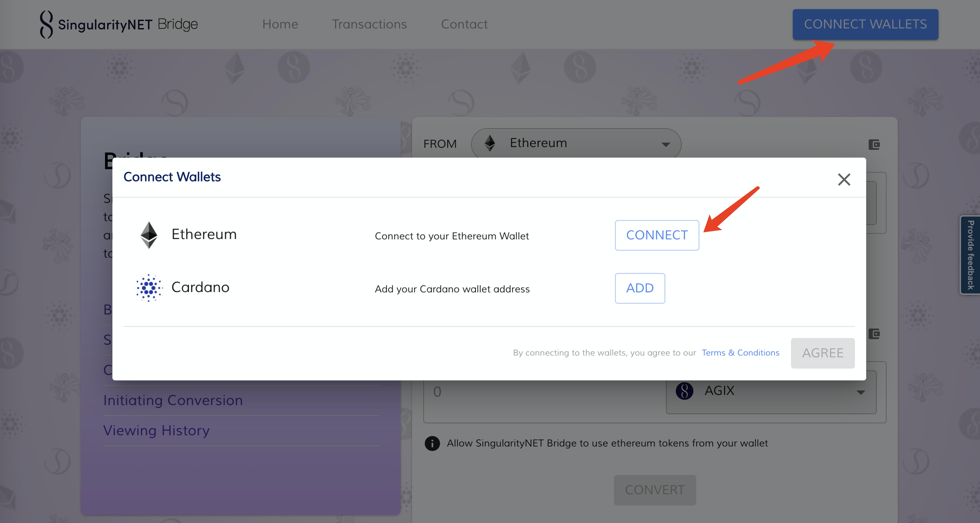Click the CONNECT WALLETS header button
The width and height of the screenshot is (980, 523).
(865, 24)
